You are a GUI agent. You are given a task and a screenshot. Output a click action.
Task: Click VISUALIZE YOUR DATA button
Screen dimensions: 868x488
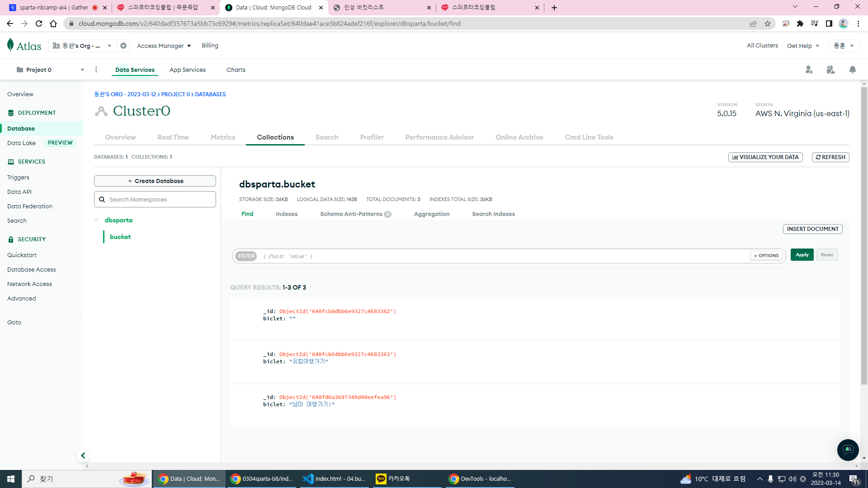pyautogui.click(x=765, y=157)
